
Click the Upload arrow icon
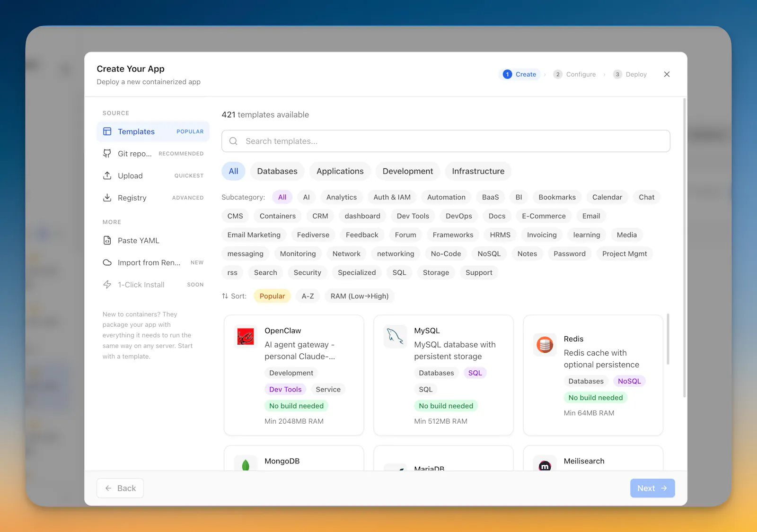107,175
